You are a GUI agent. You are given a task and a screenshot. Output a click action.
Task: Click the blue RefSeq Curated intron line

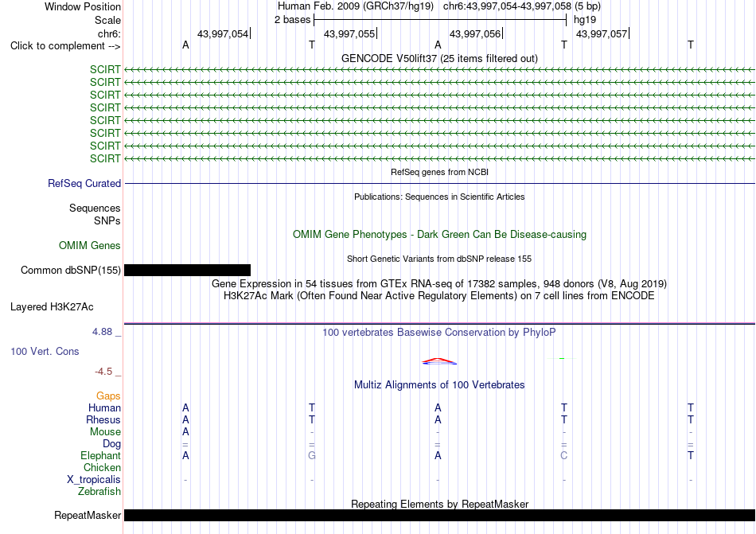pos(439,184)
